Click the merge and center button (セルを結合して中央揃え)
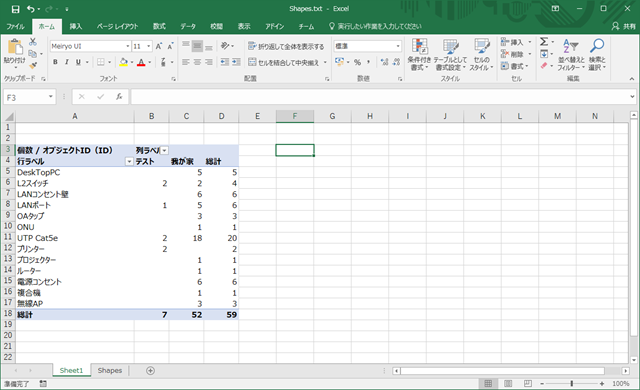The image size is (640, 390). (284, 62)
